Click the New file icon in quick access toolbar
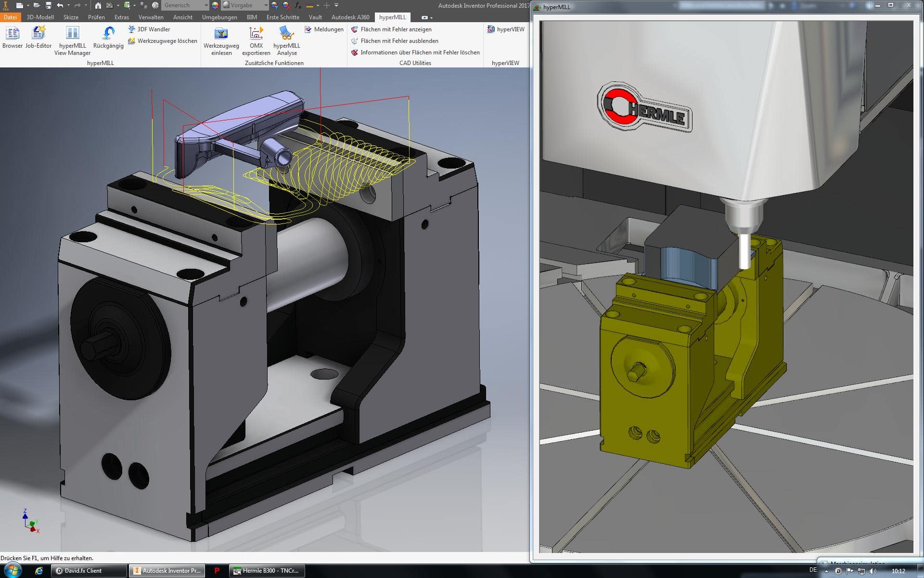This screenshot has height=578, width=924. [19, 5]
